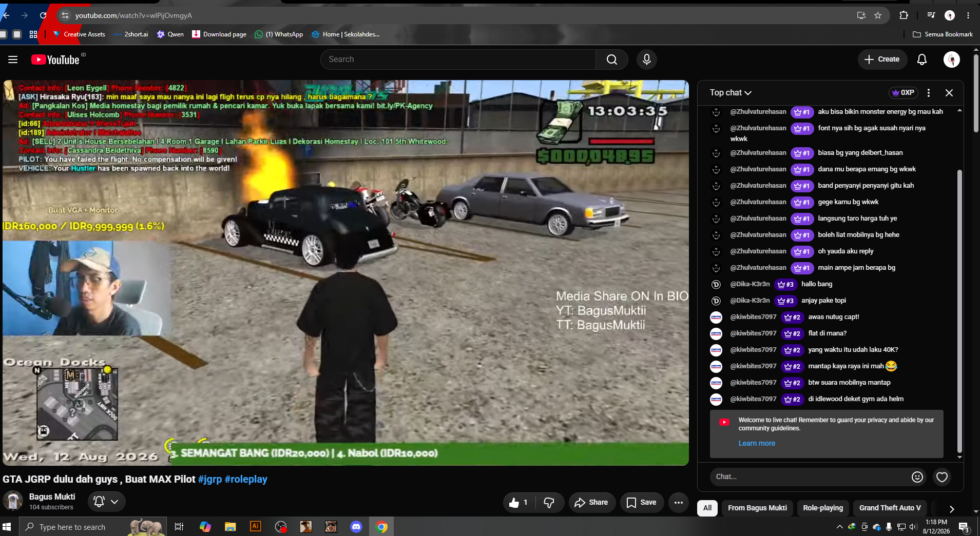
Task: Open Task View on taskbar
Action: [179, 527]
